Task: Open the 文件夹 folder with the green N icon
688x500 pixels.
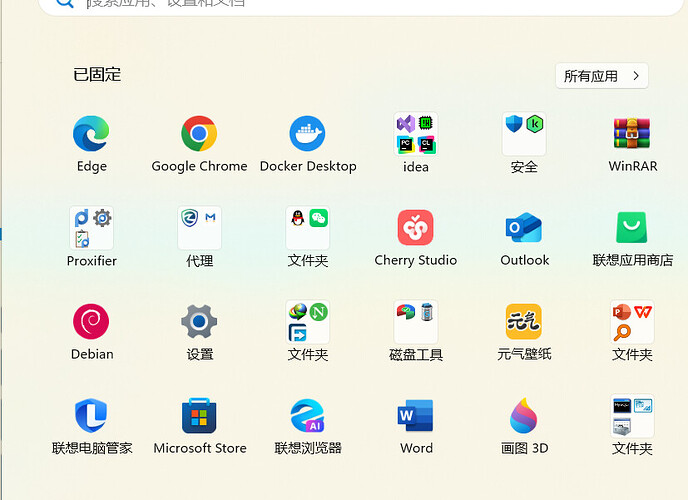Action: click(308, 321)
